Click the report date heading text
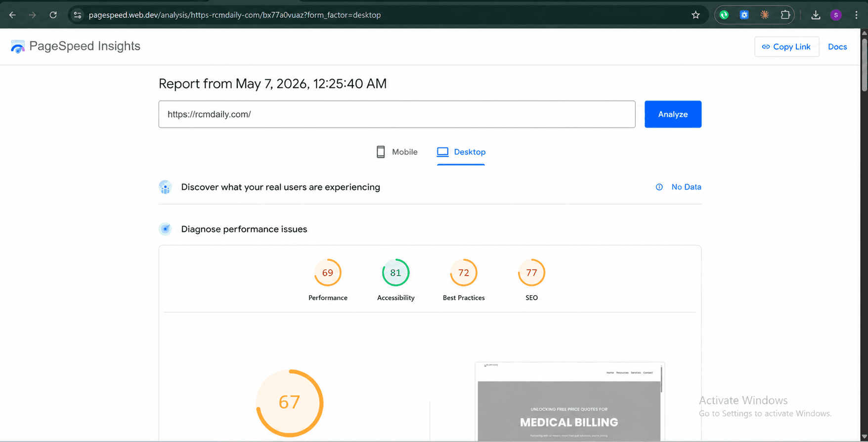 (272, 83)
